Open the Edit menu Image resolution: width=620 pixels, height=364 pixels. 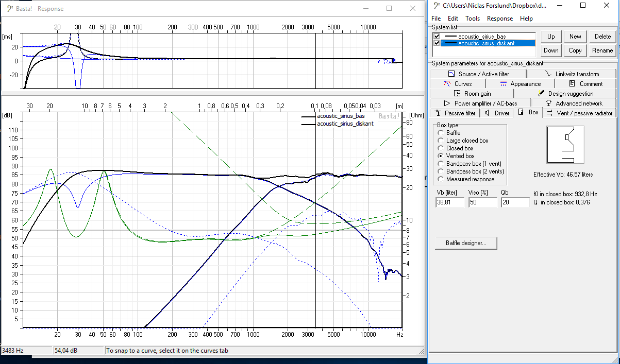453,18
